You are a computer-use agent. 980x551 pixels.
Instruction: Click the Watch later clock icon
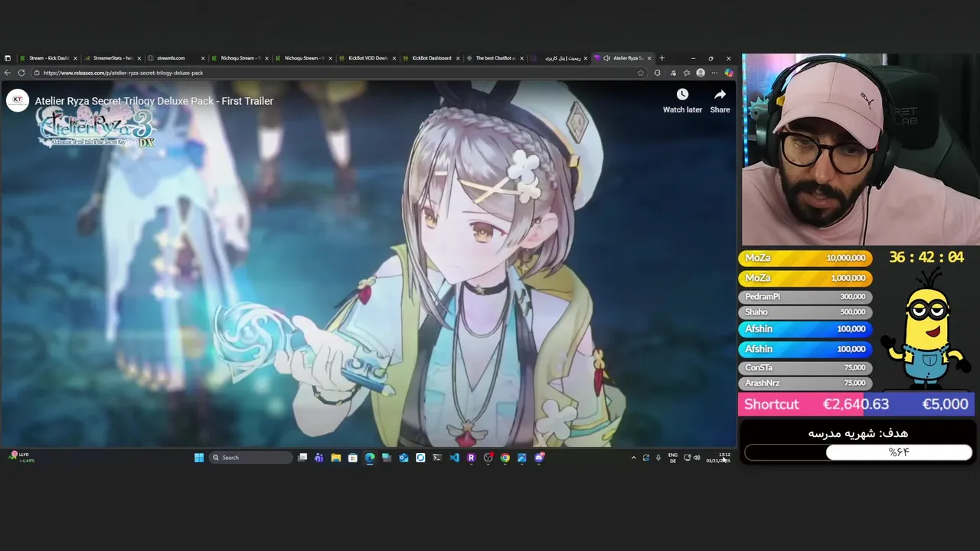682,94
